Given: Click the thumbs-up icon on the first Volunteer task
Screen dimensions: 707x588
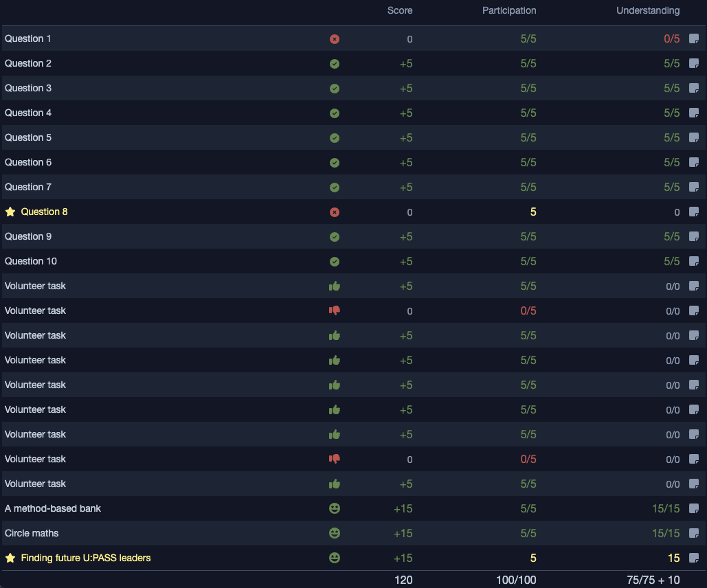Looking at the screenshot, I should [x=335, y=286].
